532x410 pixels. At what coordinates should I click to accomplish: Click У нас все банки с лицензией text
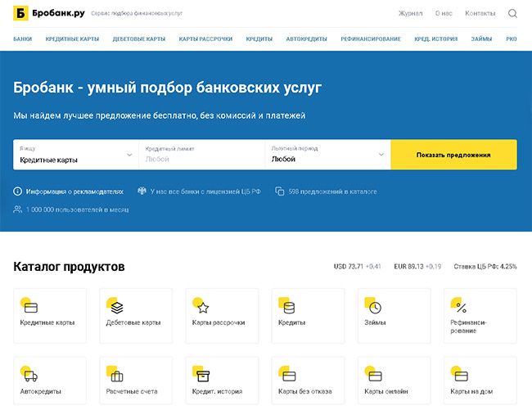click(x=205, y=191)
